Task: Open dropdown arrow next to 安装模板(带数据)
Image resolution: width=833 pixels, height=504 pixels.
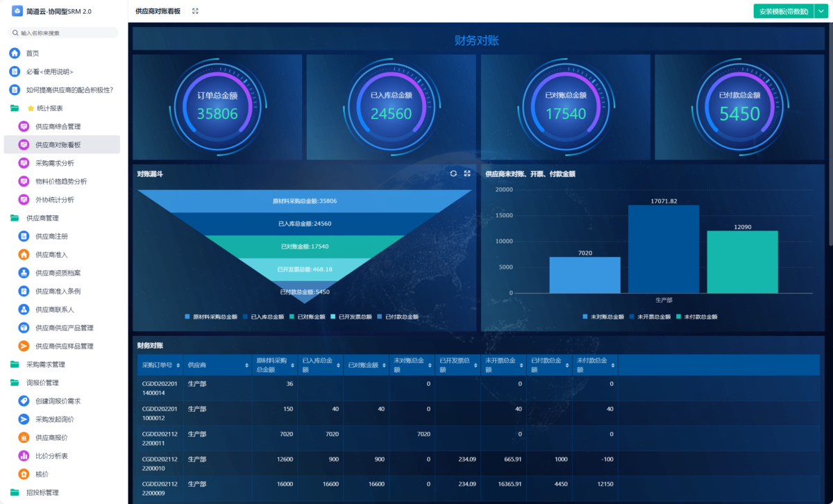Action: (821, 11)
